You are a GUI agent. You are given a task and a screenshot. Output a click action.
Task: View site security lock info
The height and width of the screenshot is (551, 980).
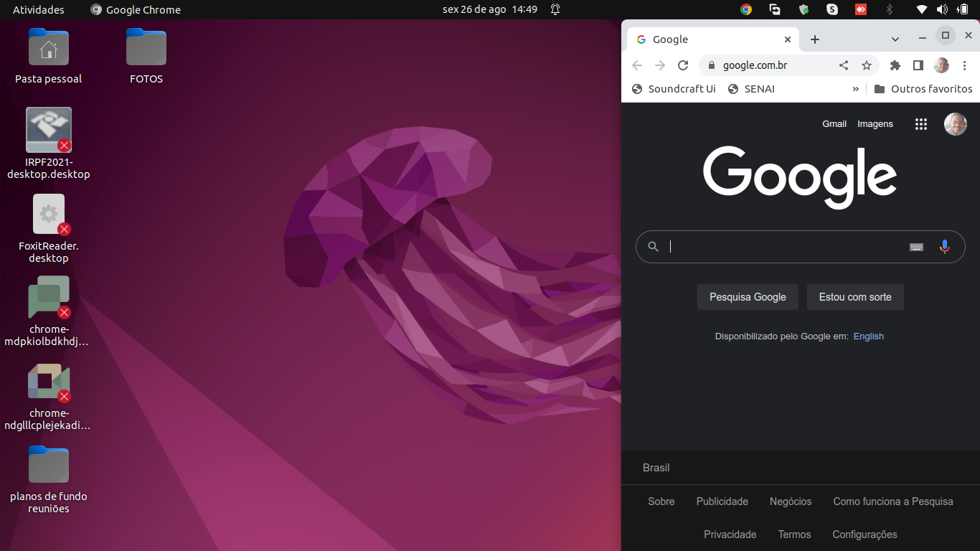coord(712,65)
